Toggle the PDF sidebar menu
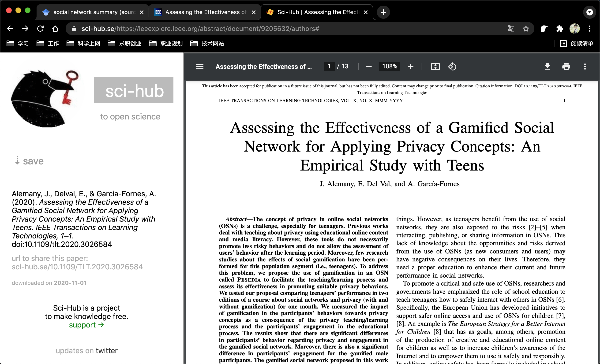600x364 pixels. tap(200, 67)
